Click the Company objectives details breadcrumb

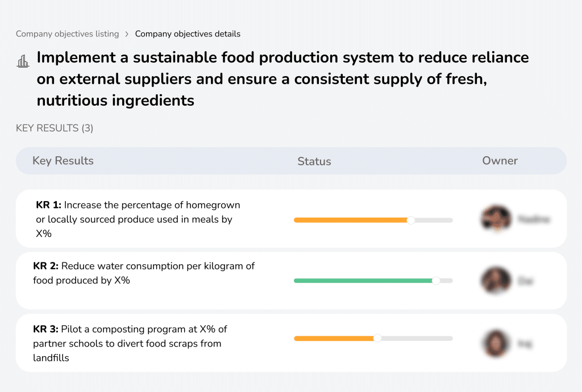pos(188,34)
